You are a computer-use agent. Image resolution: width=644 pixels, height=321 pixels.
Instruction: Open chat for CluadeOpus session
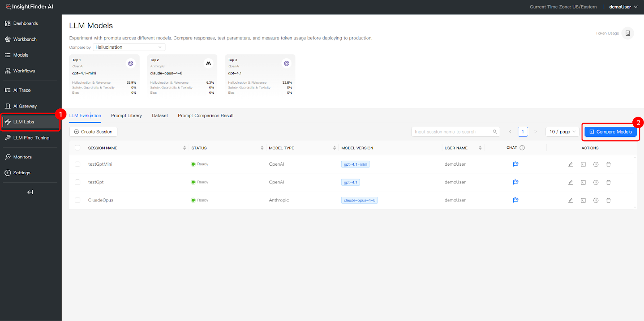(x=515, y=200)
